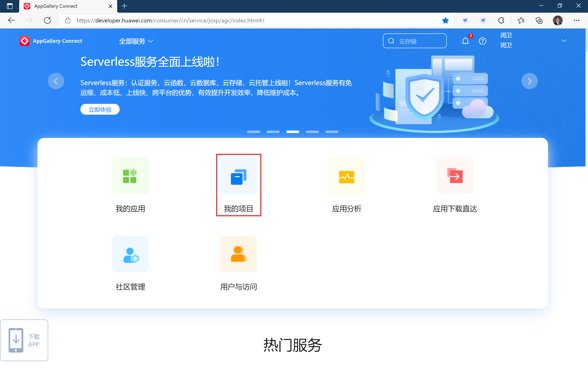Click the browser address bar URL
588x375 pixels.
point(170,20)
